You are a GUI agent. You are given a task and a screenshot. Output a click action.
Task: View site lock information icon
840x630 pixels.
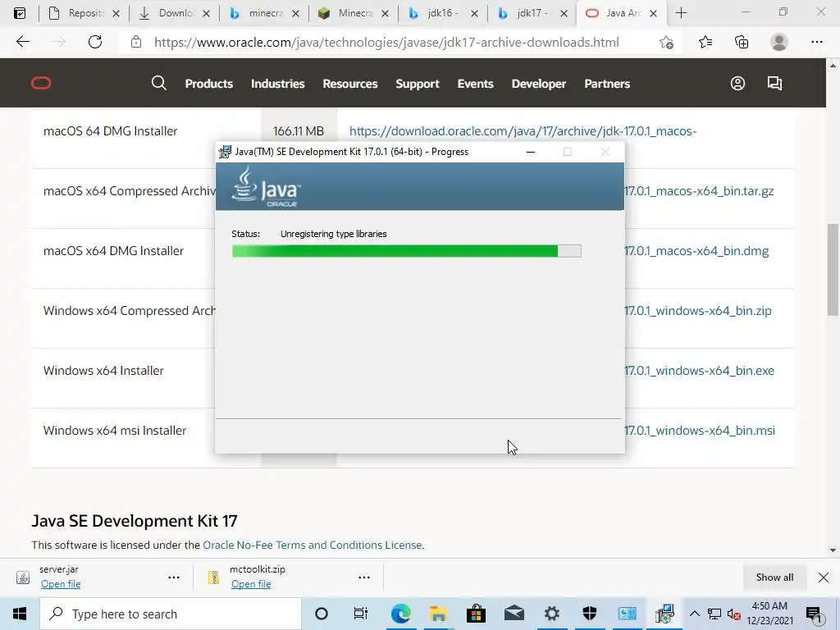point(136,42)
